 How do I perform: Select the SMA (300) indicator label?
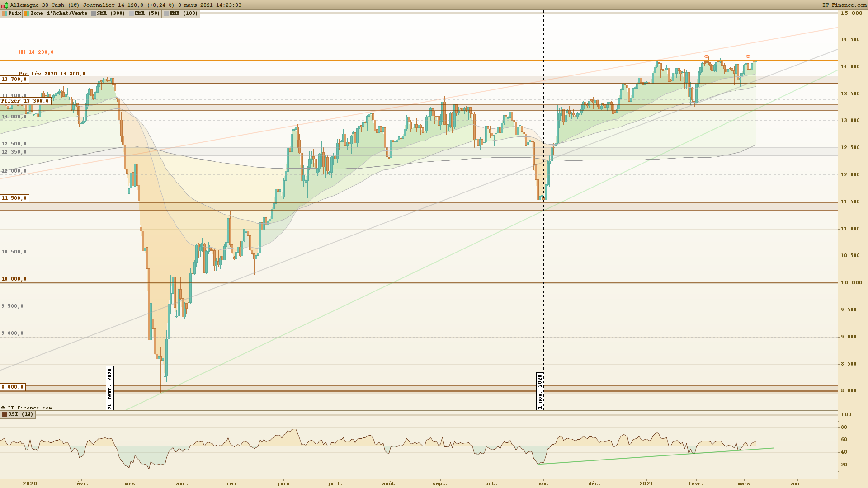coord(111,14)
